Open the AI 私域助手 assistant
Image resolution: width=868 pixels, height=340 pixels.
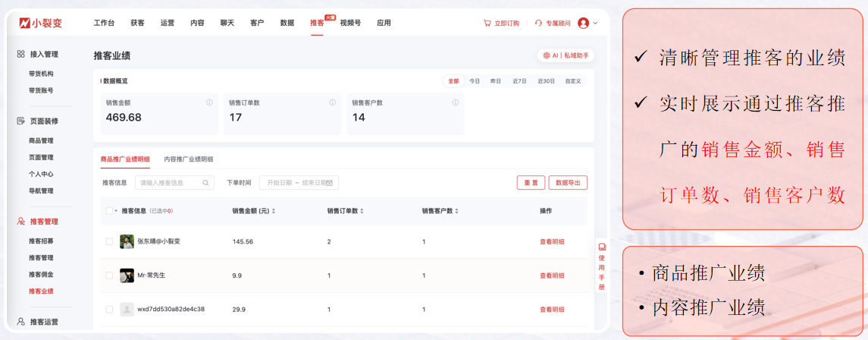tap(566, 55)
